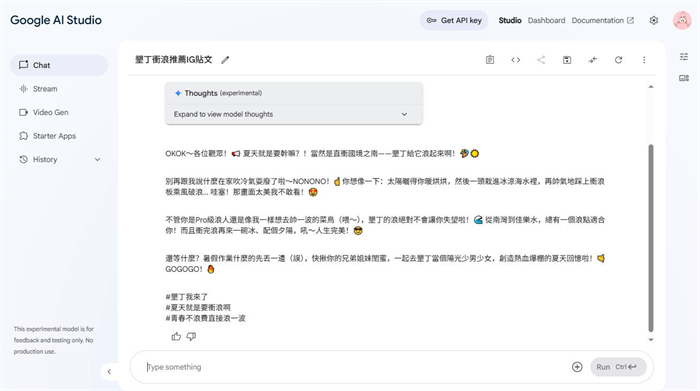700x391 pixels.
Task: Click the Documentation external-link icon
Action: coord(630,21)
